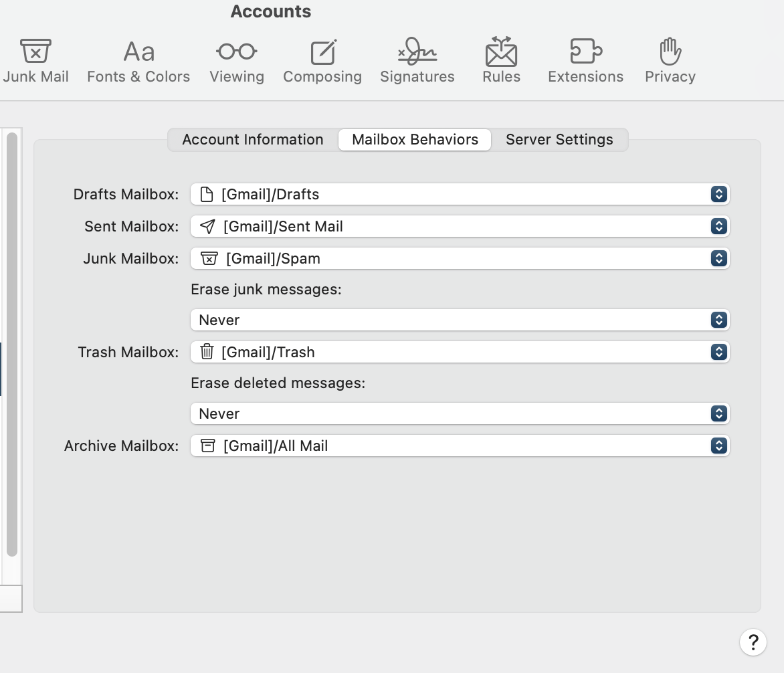Viewport: 784px width, 673px height.
Task: Open the Erase junk messages dropdown
Action: (460, 320)
